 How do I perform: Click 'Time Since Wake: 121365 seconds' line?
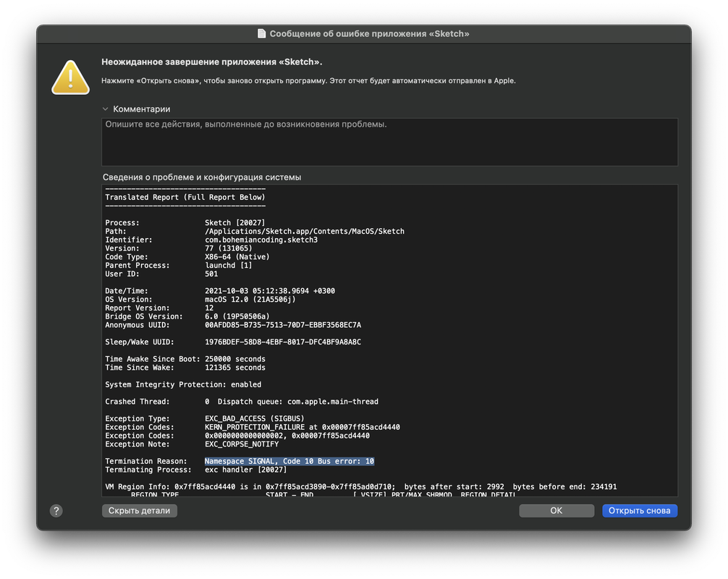pyautogui.click(x=185, y=368)
